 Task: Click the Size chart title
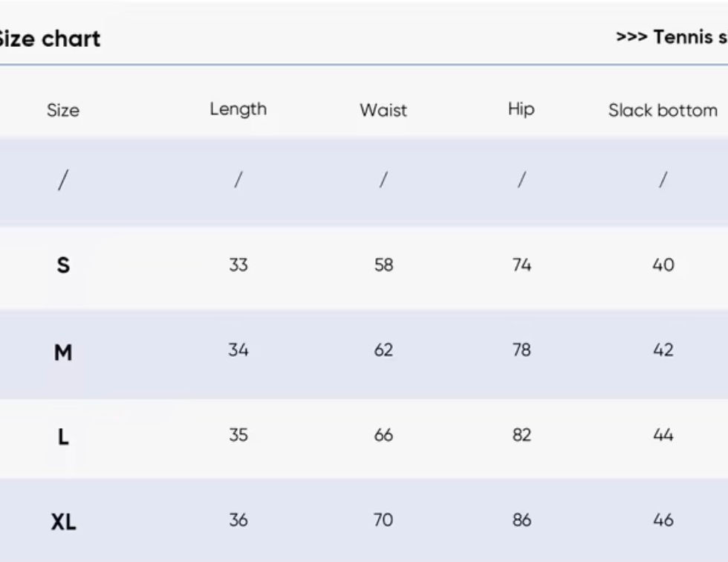click(49, 39)
